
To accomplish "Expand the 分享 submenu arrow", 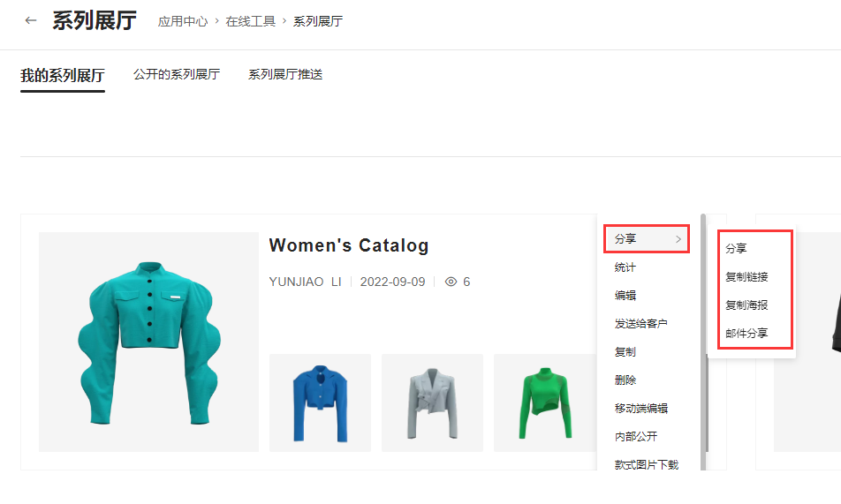I will (678, 239).
